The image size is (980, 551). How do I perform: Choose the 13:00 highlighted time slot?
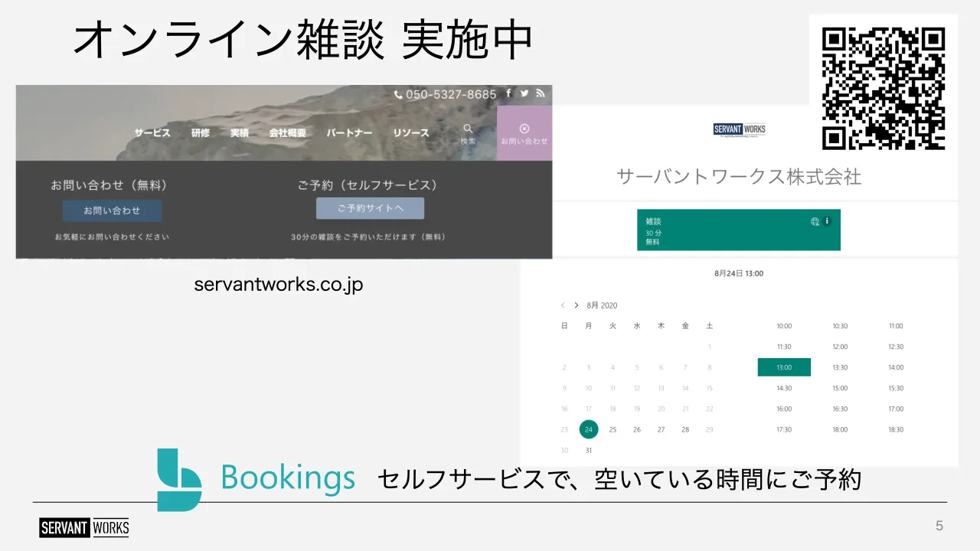point(784,367)
